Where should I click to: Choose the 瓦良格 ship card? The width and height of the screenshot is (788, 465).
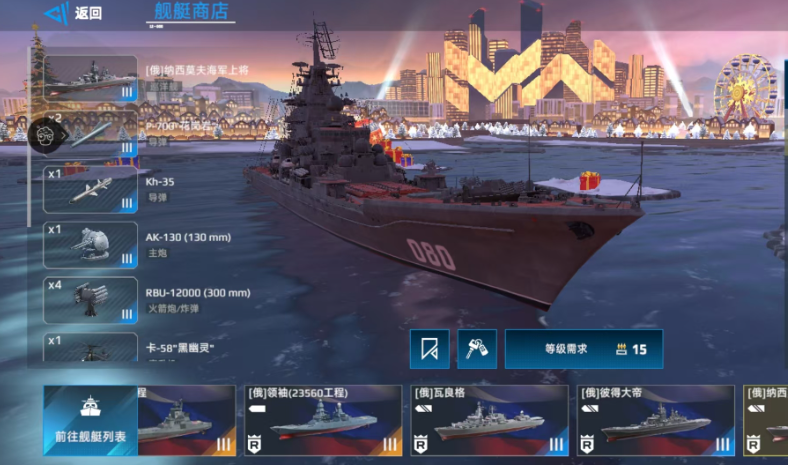pyautogui.click(x=489, y=421)
